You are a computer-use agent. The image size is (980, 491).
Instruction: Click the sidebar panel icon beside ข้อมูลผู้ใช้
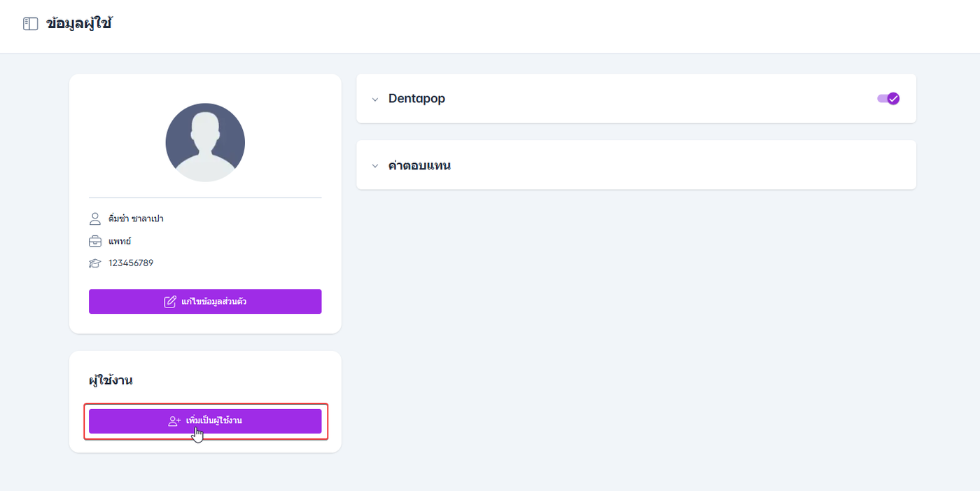point(30,25)
